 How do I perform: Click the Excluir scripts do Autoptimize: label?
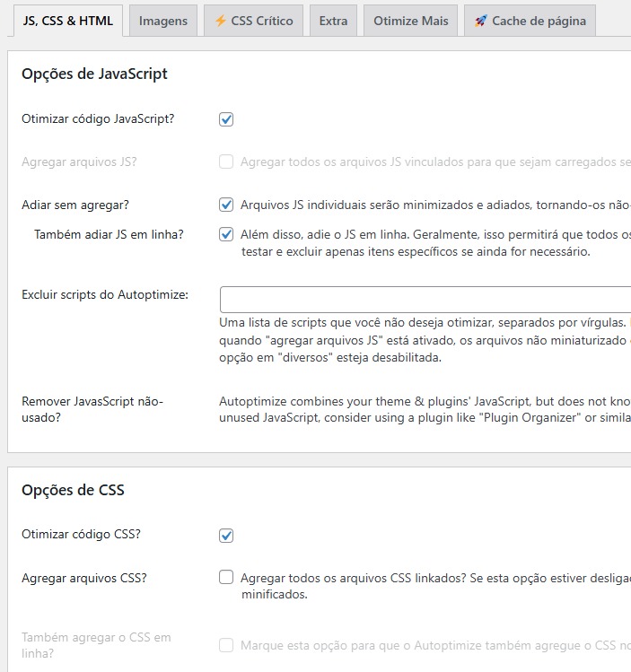[x=105, y=295]
